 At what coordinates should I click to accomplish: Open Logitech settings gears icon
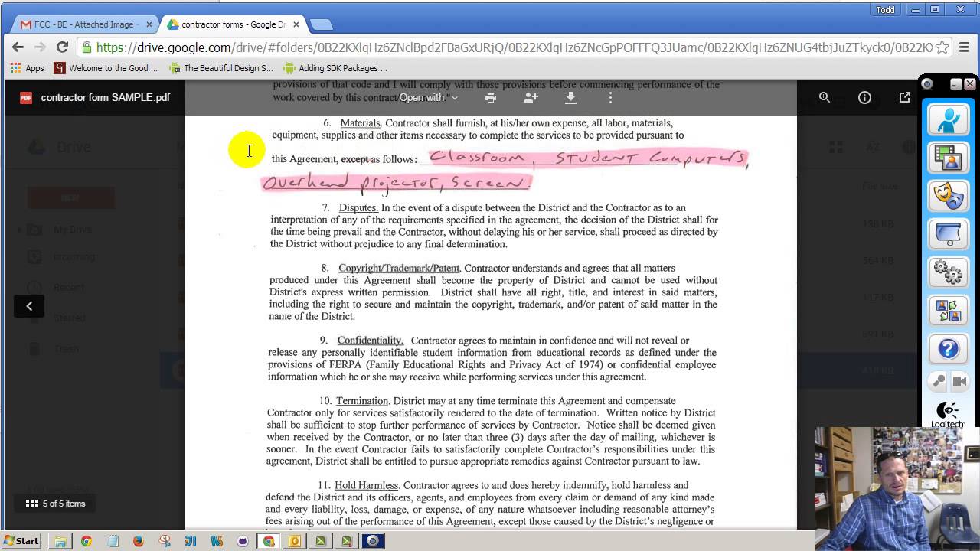[x=948, y=273]
